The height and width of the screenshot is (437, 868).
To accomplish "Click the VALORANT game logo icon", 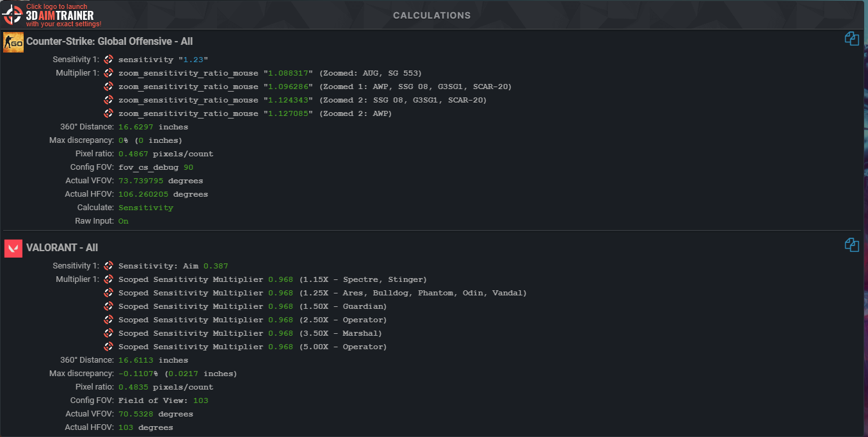I will click(x=13, y=248).
